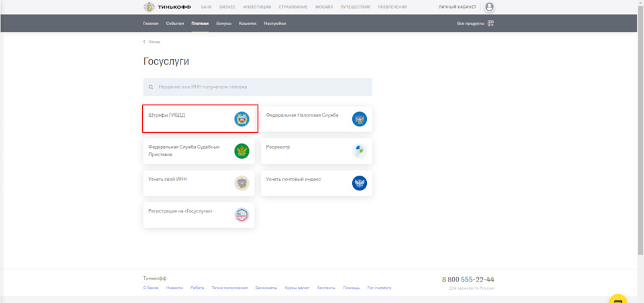Open Регистрация на «Госуслугах» card
Screen dimensions: 644x303
pyautogui.click(x=199, y=215)
